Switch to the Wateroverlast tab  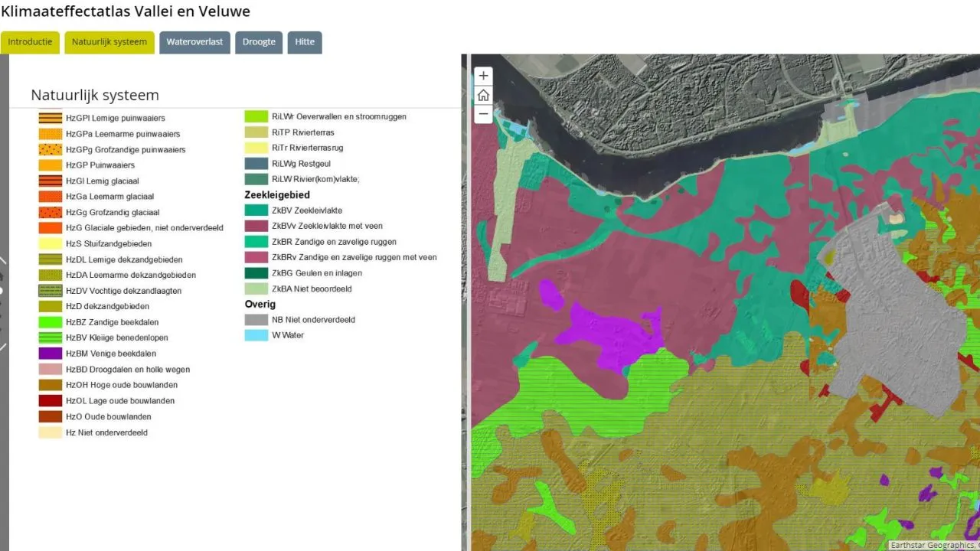pyautogui.click(x=194, y=42)
